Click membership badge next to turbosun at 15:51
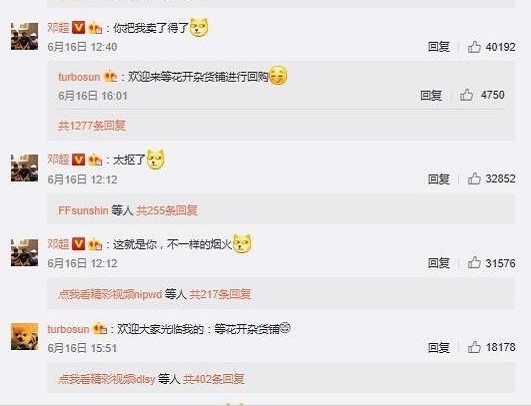This screenshot has height=406, width=531. (x=100, y=329)
